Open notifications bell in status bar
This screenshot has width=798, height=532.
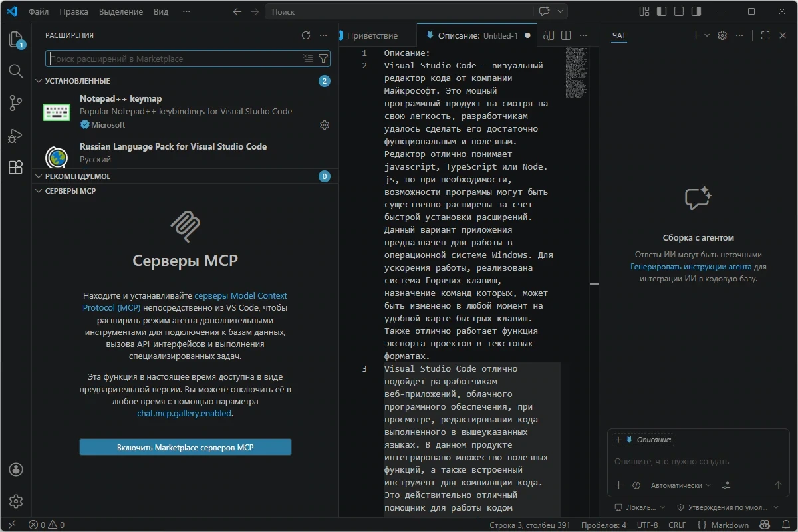785,525
